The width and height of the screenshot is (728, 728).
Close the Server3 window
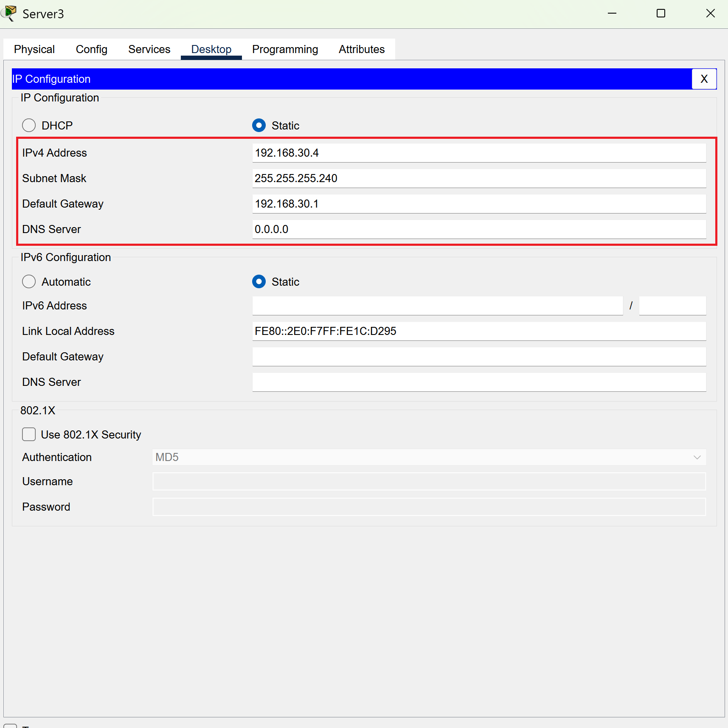[x=710, y=14]
